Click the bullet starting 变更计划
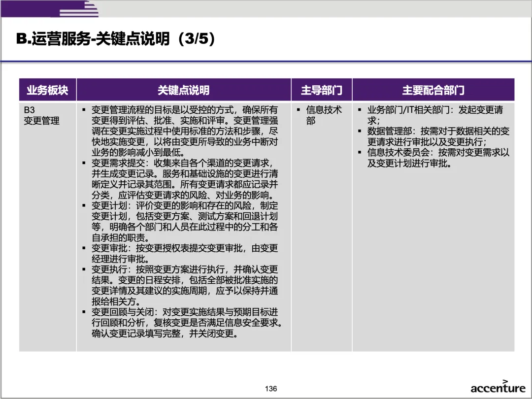The width and height of the screenshot is (532, 399). coord(180,222)
